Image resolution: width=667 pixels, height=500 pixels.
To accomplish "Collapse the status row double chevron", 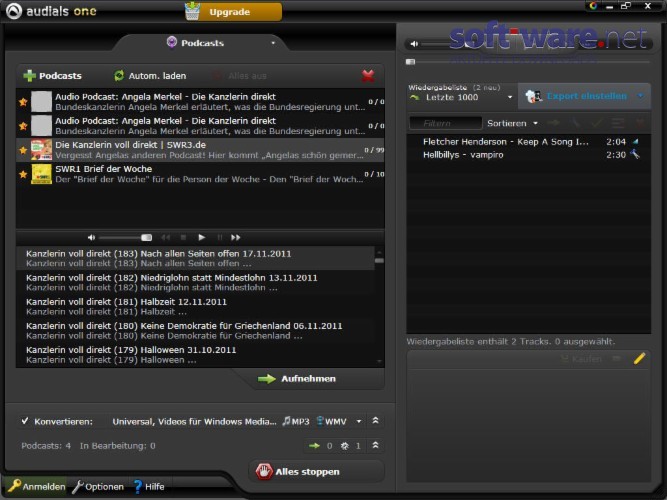I will 375,445.
